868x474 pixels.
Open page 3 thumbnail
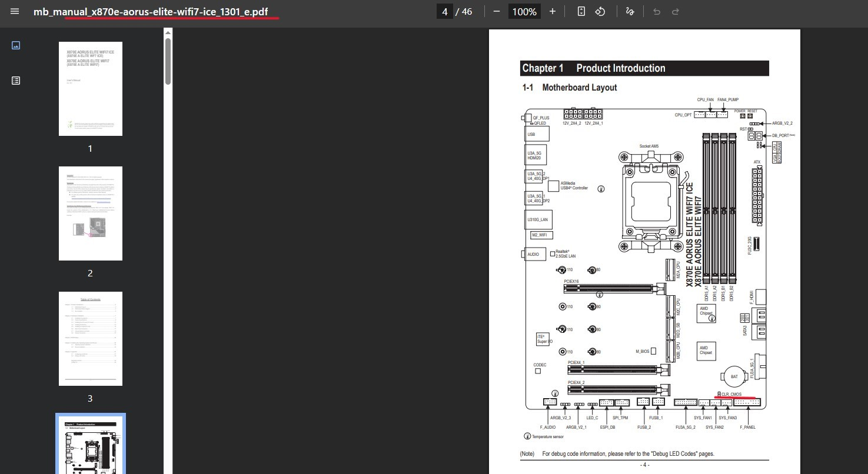[91, 339]
